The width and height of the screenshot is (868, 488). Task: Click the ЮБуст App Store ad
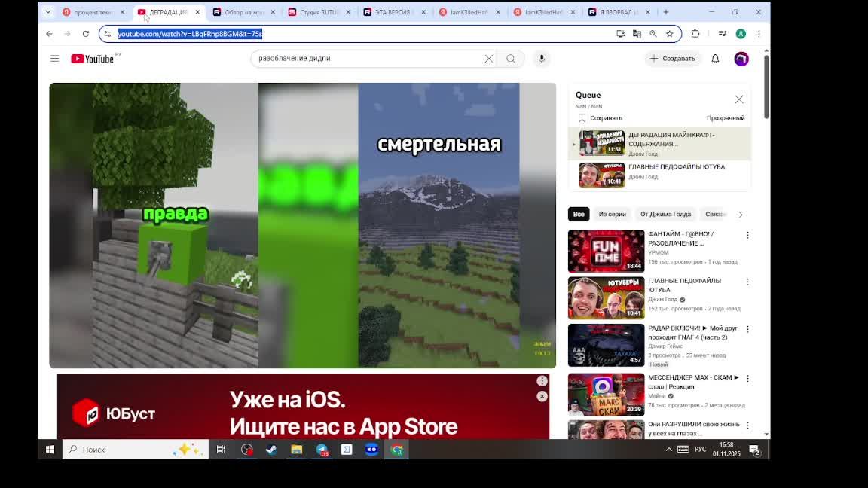[x=303, y=407]
